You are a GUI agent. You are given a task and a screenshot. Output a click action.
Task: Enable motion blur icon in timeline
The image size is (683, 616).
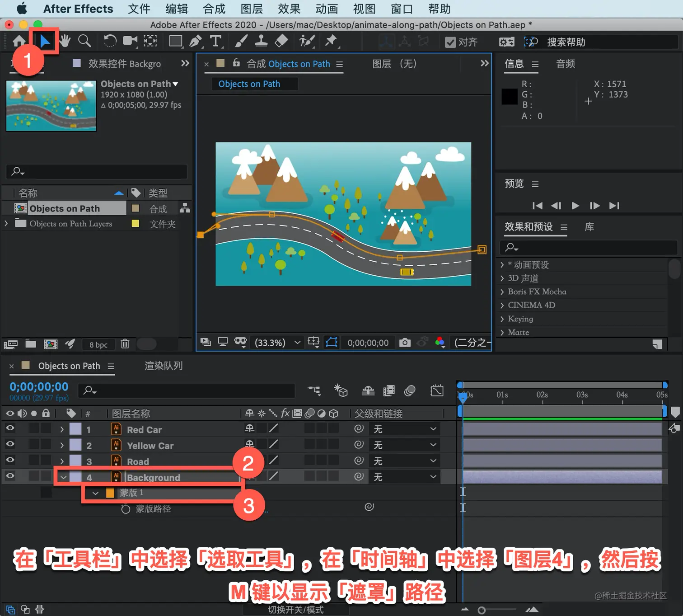[410, 390]
